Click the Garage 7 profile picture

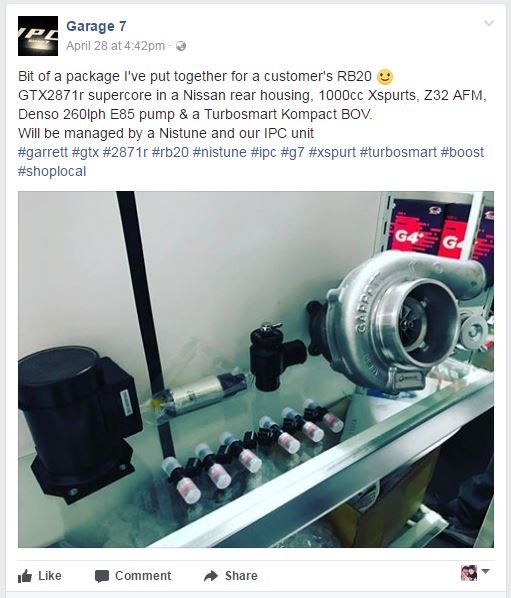pyautogui.click(x=38, y=36)
